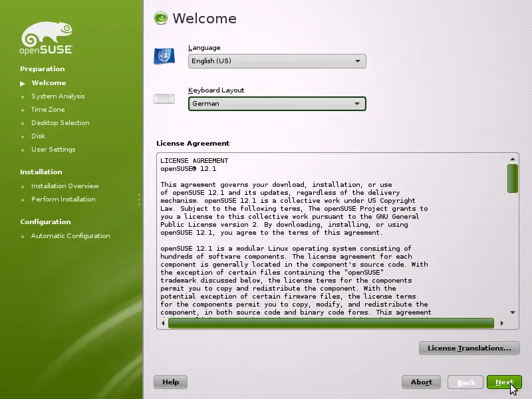Click the license vertical scrollbar down arrow
The width and height of the screenshot is (532, 399).
coord(513,312)
